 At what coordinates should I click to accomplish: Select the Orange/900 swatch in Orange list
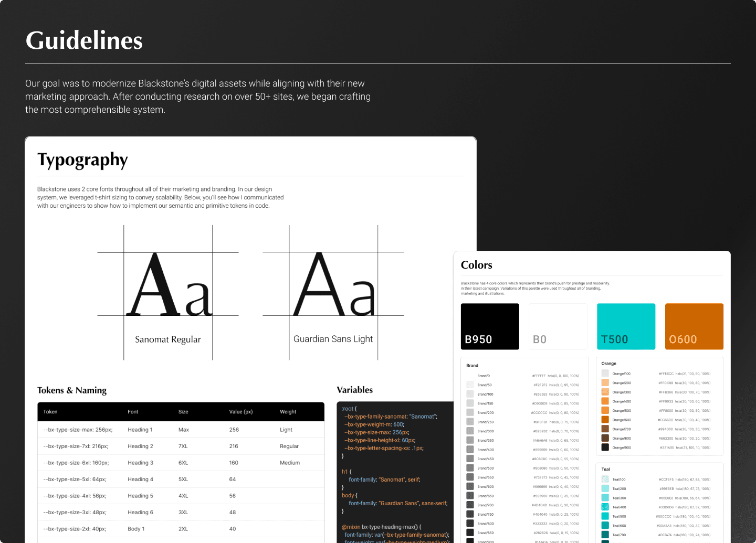click(x=605, y=448)
